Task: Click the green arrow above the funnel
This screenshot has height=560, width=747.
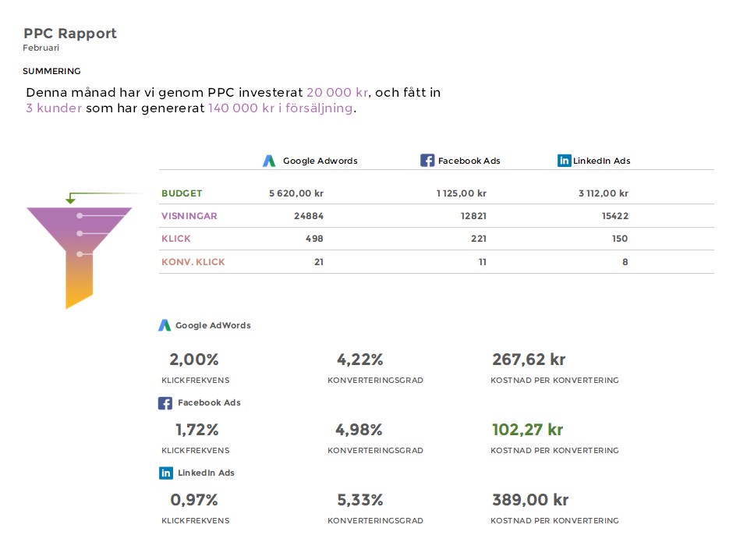Action: pos(72,198)
